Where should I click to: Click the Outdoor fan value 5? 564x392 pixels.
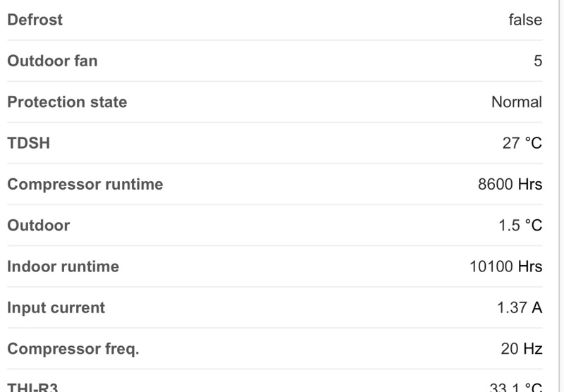coord(538,61)
